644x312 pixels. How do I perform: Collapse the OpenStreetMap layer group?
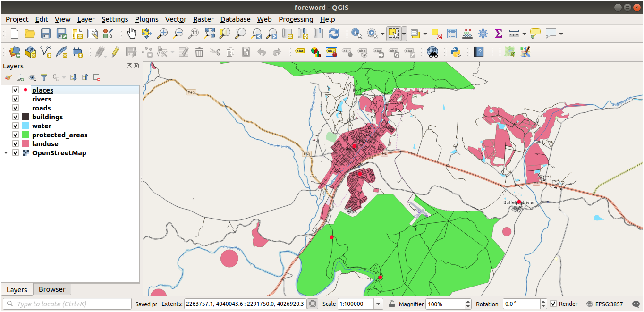(x=6, y=153)
